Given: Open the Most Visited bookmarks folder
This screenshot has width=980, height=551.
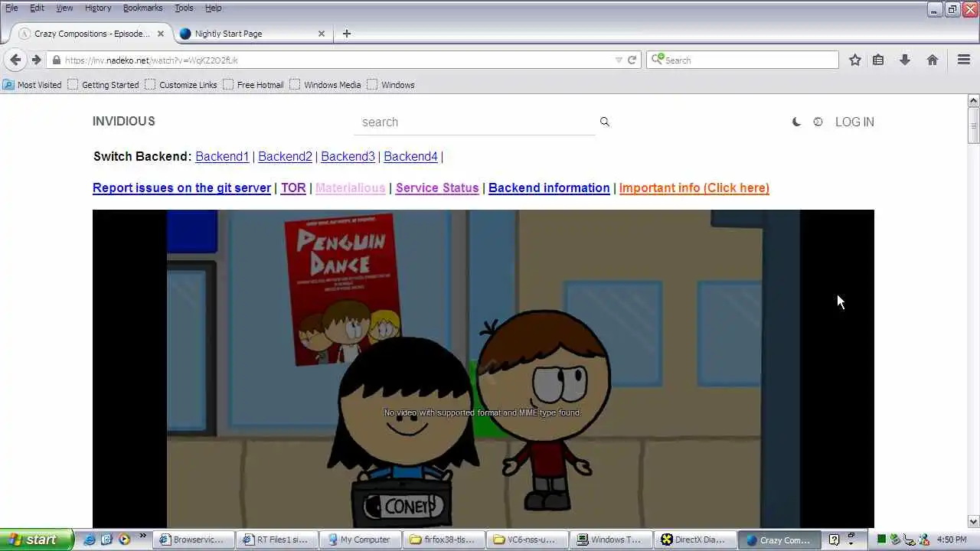Looking at the screenshot, I should click(x=32, y=85).
